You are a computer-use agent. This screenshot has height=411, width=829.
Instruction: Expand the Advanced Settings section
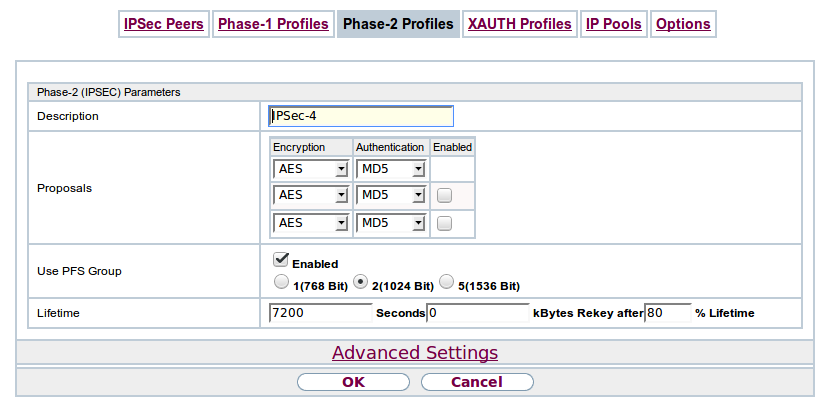tap(415, 353)
